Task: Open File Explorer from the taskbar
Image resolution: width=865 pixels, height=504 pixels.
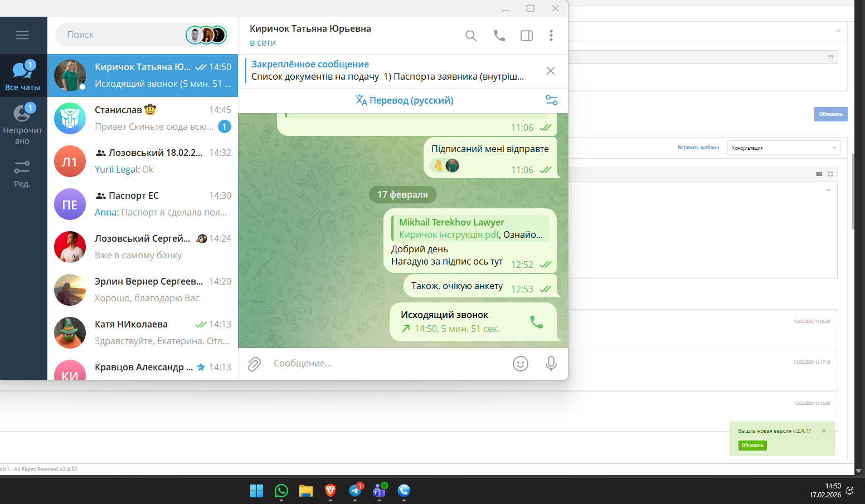Action: tap(306, 491)
